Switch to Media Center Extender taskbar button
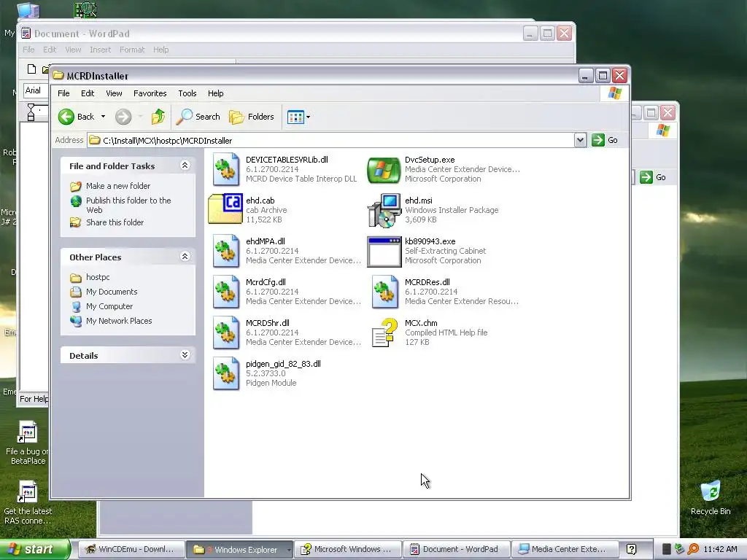The image size is (747, 560). point(565,550)
